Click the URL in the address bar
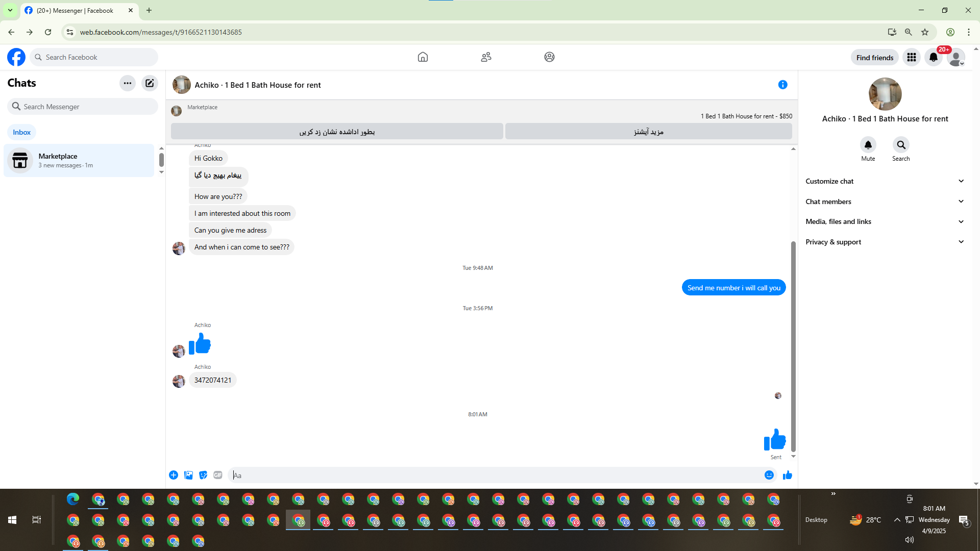The width and height of the screenshot is (980, 551). coord(161,32)
